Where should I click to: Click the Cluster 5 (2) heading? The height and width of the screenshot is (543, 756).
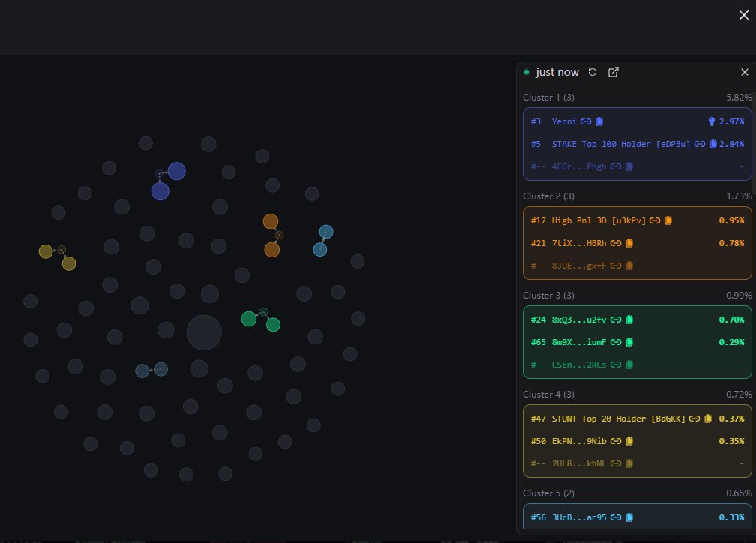point(548,493)
